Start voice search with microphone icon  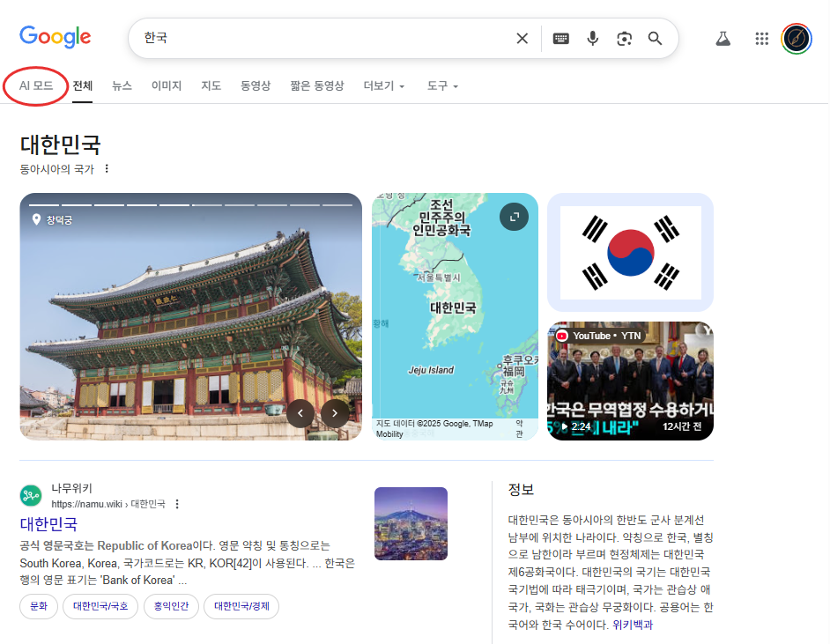tap(593, 38)
